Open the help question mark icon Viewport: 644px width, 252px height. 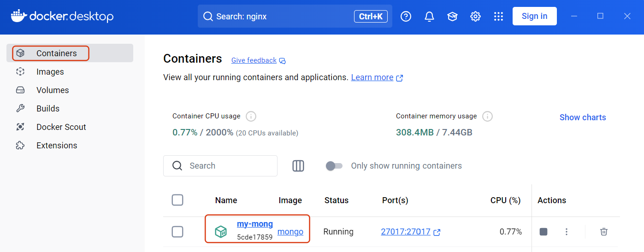pos(406,17)
